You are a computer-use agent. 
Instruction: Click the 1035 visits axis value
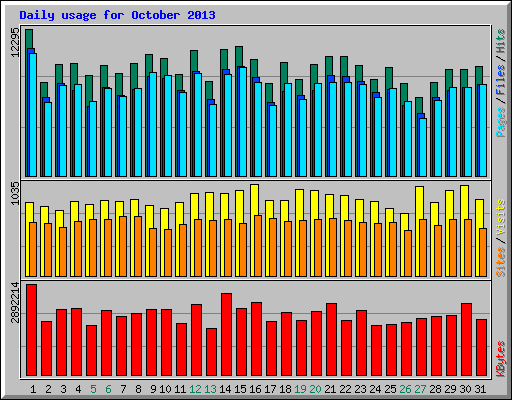15,193
